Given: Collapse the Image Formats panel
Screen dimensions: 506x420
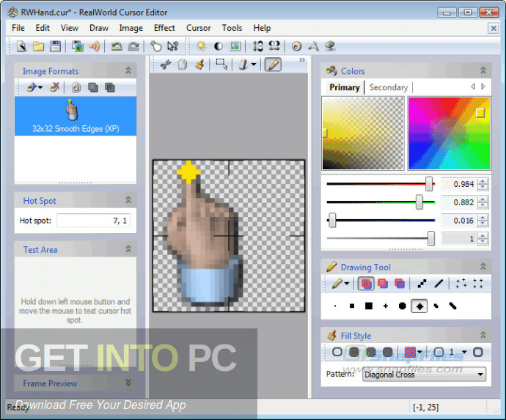Looking at the screenshot, I should (128, 70).
